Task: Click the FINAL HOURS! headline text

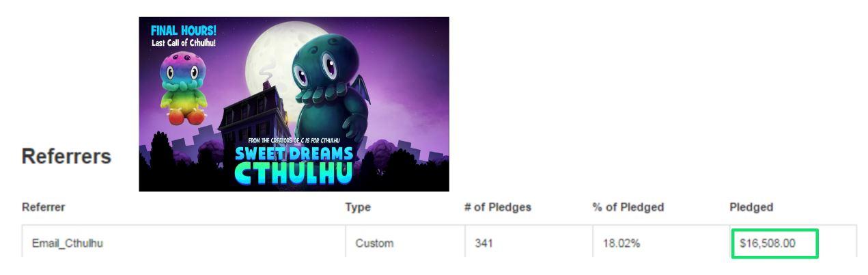Action: (x=183, y=31)
